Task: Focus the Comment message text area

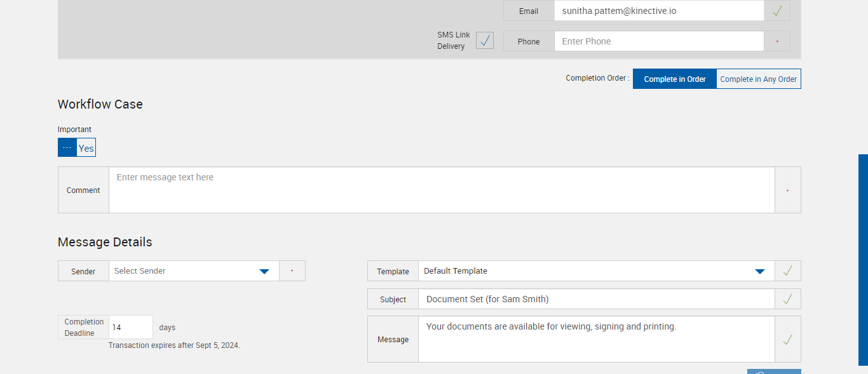Action: [442, 190]
